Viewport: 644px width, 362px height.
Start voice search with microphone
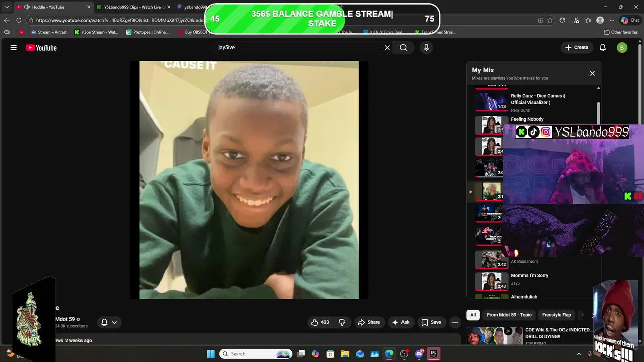[x=426, y=48]
